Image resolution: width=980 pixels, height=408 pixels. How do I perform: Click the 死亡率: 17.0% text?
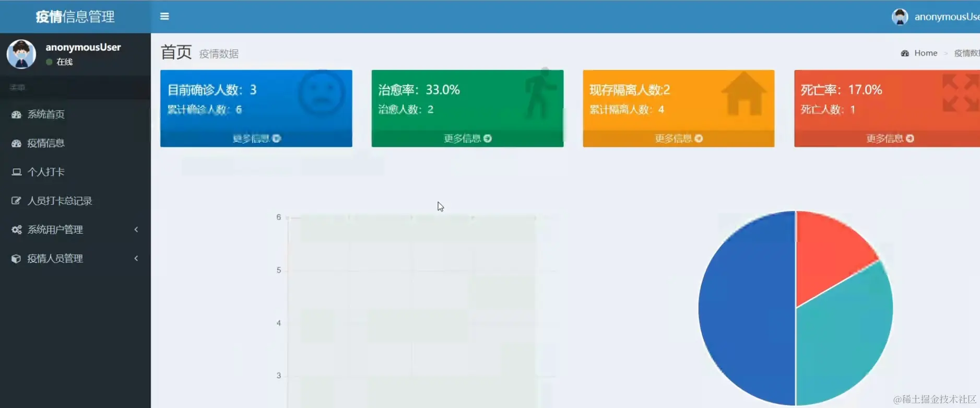point(841,90)
